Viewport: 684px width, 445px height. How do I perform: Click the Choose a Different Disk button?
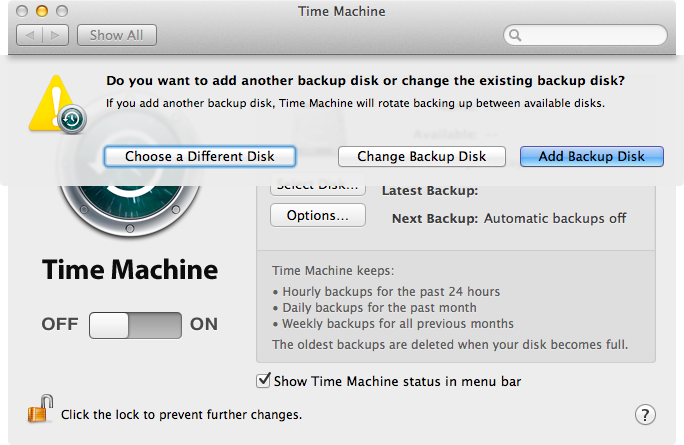(x=200, y=156)
